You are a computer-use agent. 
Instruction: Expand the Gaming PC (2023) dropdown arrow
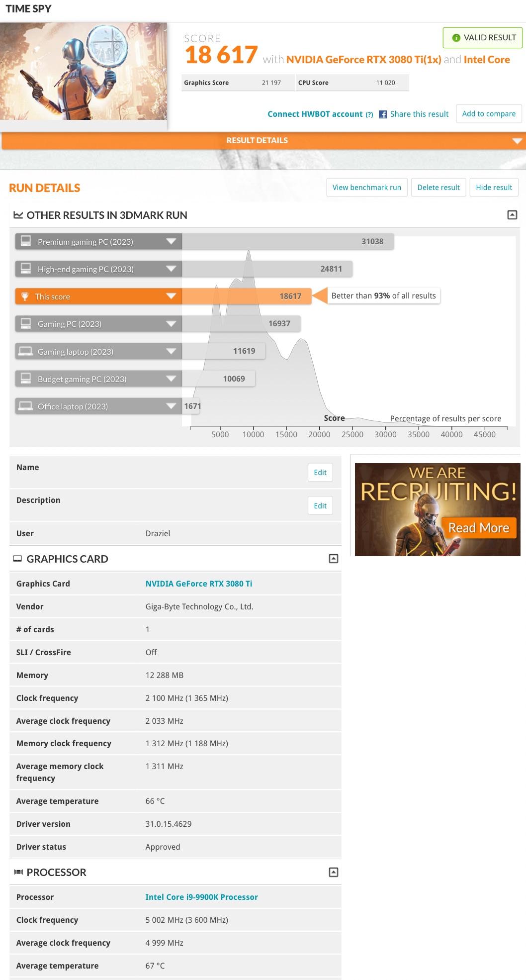tap(171, 324)
